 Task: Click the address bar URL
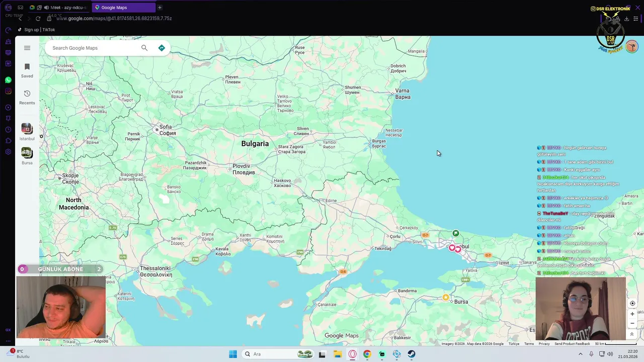[114, 19]
